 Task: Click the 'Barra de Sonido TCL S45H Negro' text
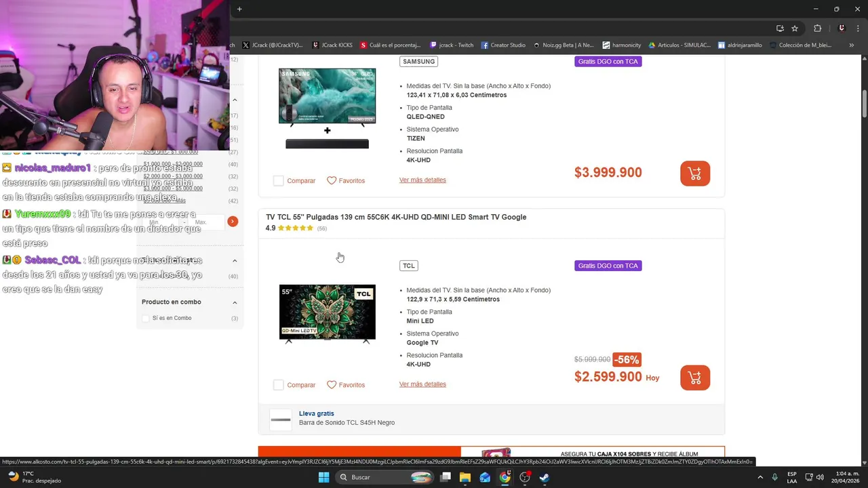pyautogui.click(x=347, y=423)
